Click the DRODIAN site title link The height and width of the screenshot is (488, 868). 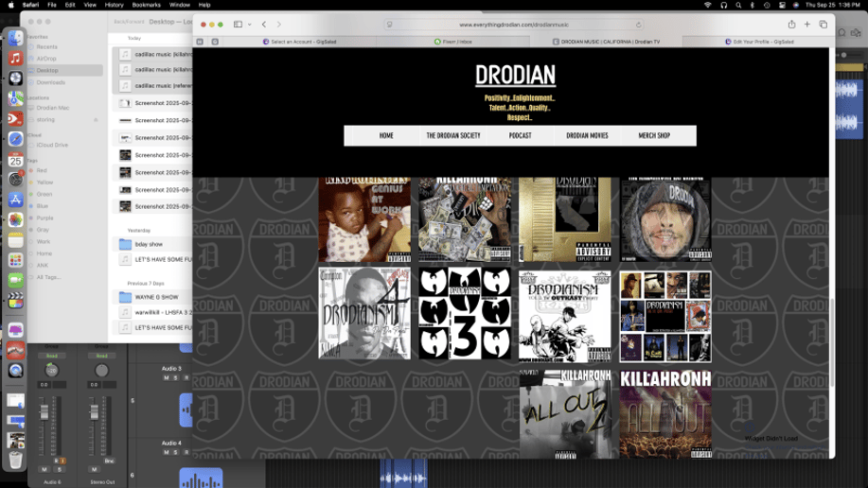point(515,76)
